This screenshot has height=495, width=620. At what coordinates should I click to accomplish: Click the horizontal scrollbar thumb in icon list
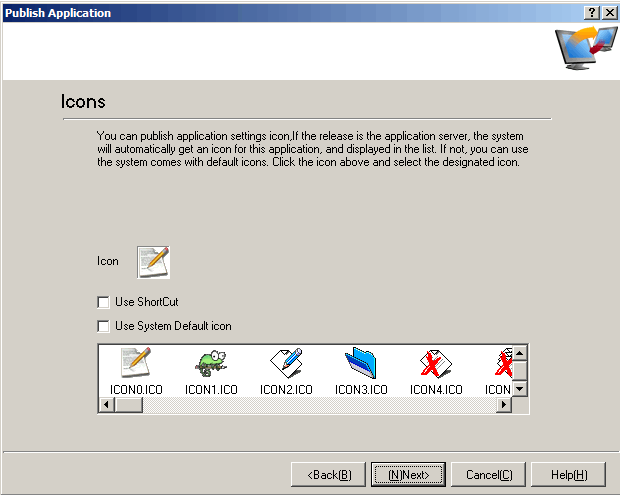pyautogui.click(x=128, y=405)
